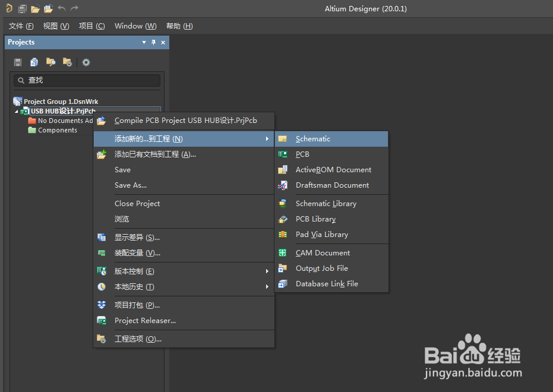Add new PCB Library
The image size is (553, 392).
tap(331, 219)
